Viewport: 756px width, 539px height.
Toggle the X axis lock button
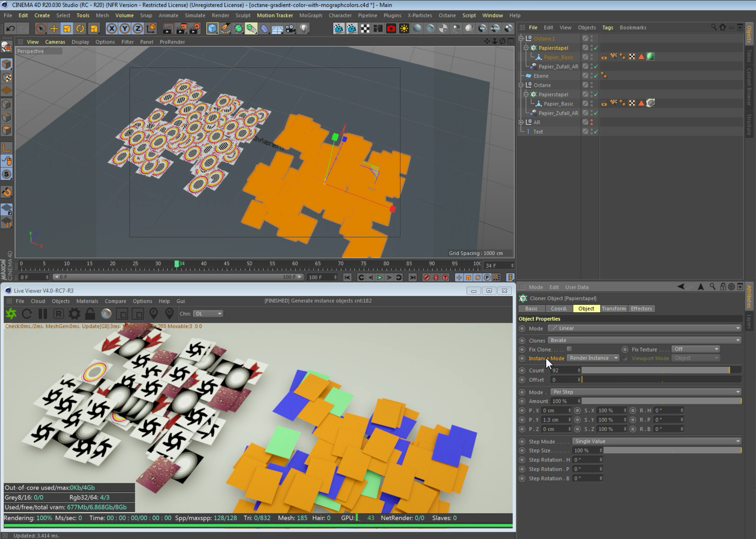[112, 28]
